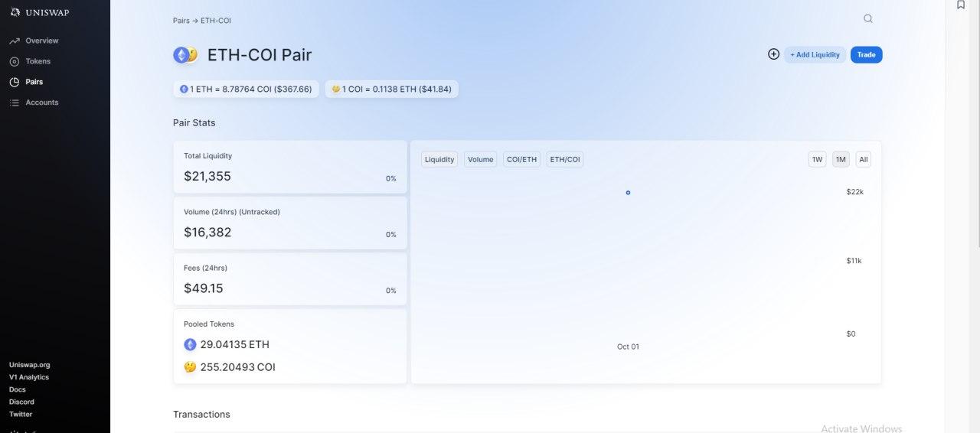This screenshot has height=433, width=980.
Task: Click the Transactions section heading
Action: [201, 414]
